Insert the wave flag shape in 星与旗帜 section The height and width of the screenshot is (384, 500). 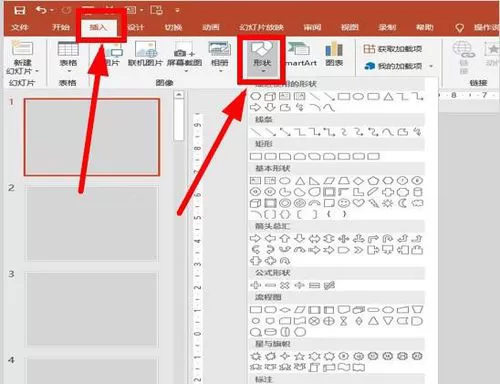(x=344, y=367)
